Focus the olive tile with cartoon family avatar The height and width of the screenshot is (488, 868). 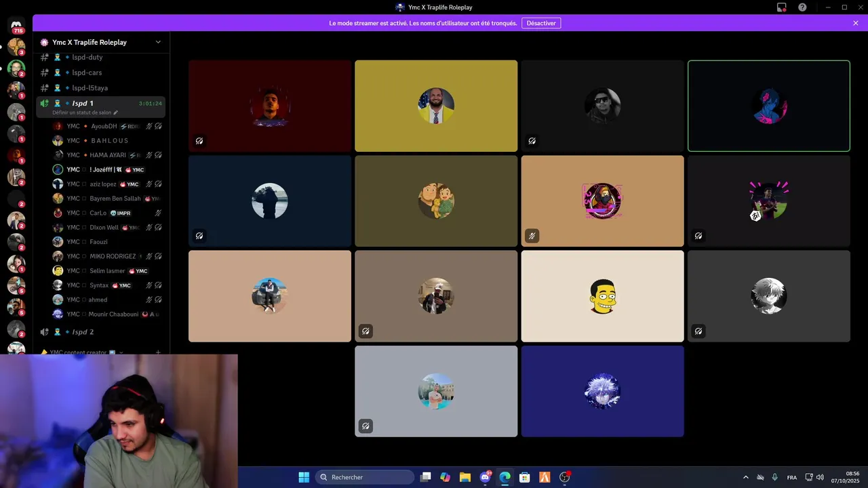[x=436, y=201]
